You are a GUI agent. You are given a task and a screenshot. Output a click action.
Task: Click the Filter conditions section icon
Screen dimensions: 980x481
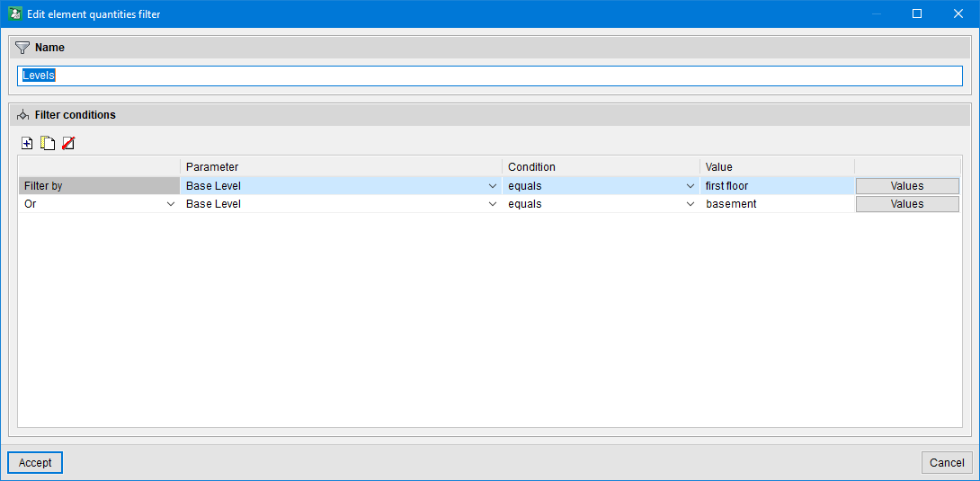click(22, 115)
